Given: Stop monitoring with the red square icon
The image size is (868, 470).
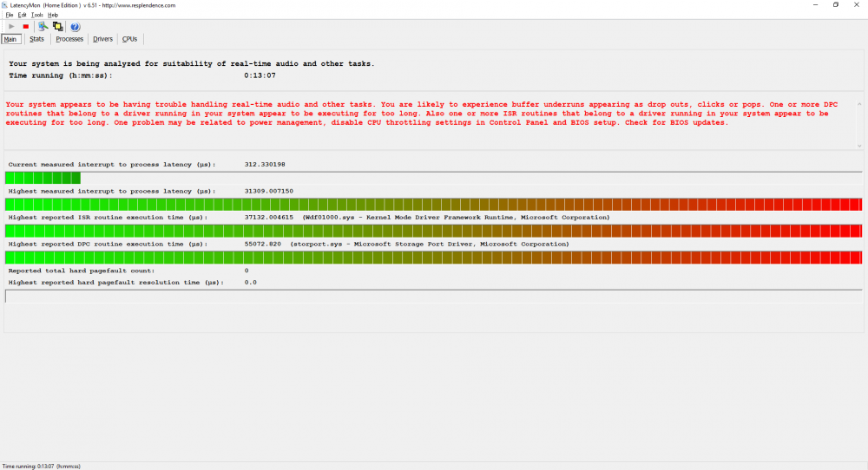Looking at the screenshot, I should tap(25, 27).
